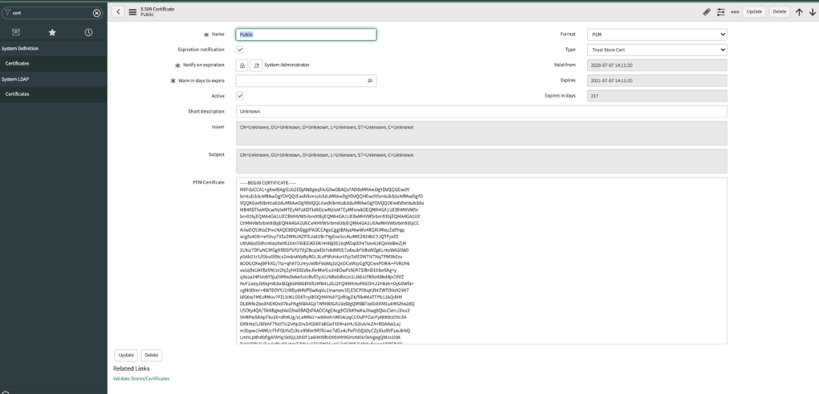Click the Short description field
819x394 pixels.
[x=482, y=111]
